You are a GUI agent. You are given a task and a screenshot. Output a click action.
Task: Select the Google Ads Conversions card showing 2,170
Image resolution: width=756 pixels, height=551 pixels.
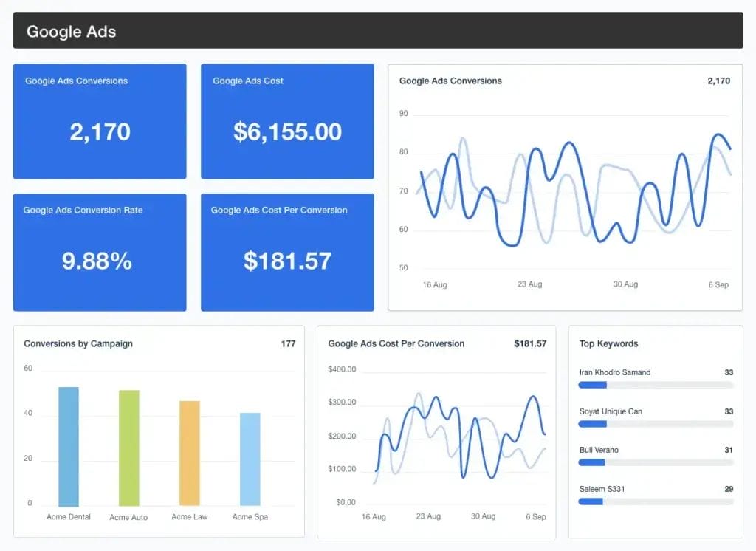point(100,121)
